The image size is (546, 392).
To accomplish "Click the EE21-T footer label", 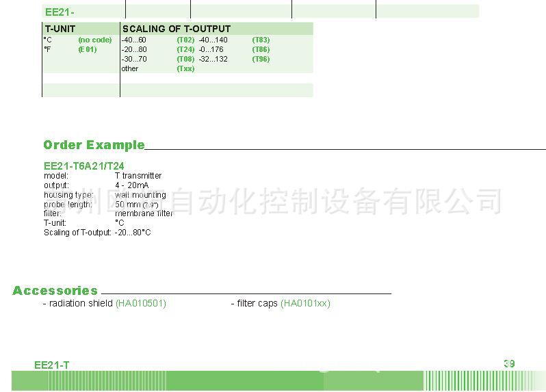I will (52, 365).
